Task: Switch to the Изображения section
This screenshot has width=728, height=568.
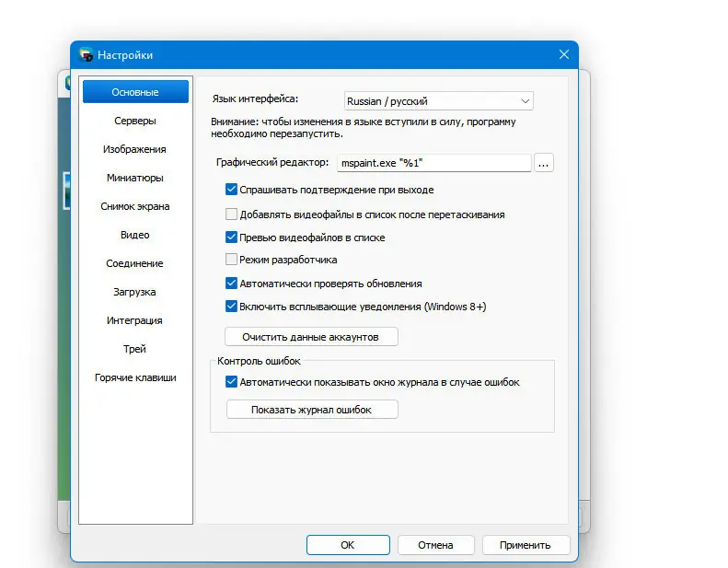Action: coord(135,149)
